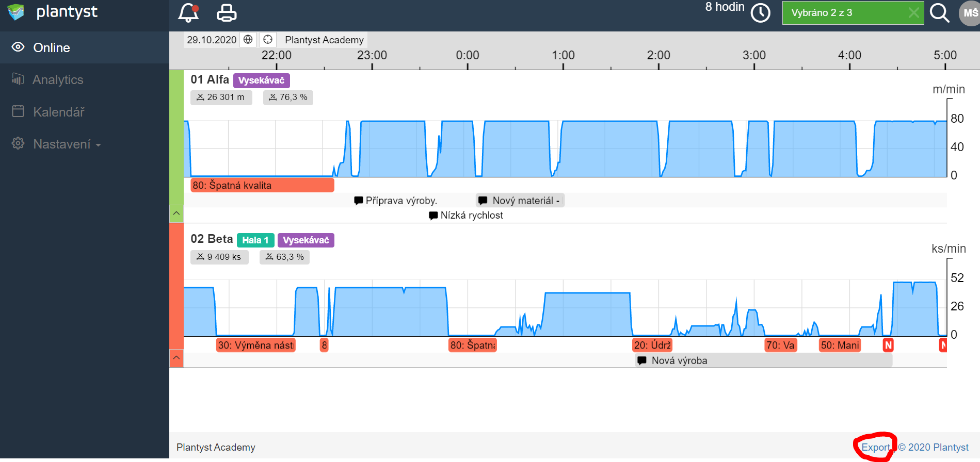Open the notifications bell icon

click(188, 12)
